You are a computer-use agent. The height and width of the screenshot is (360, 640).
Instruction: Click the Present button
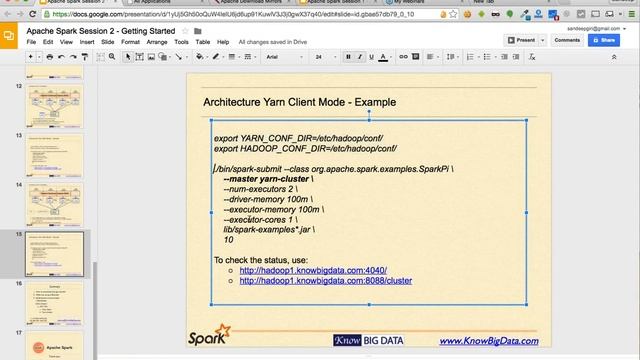(521, 40)
